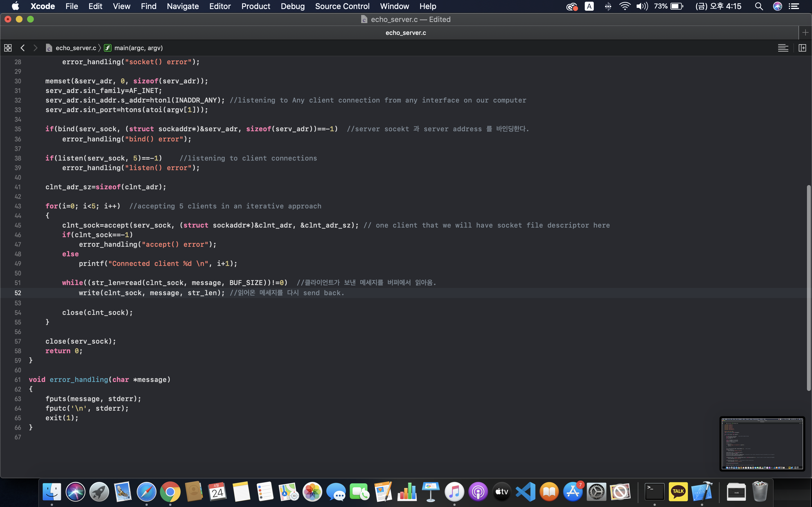Expand the main(argc, argv) function breadcrumb
Screen dimensions: 812x507
click(x=138, y=48)
